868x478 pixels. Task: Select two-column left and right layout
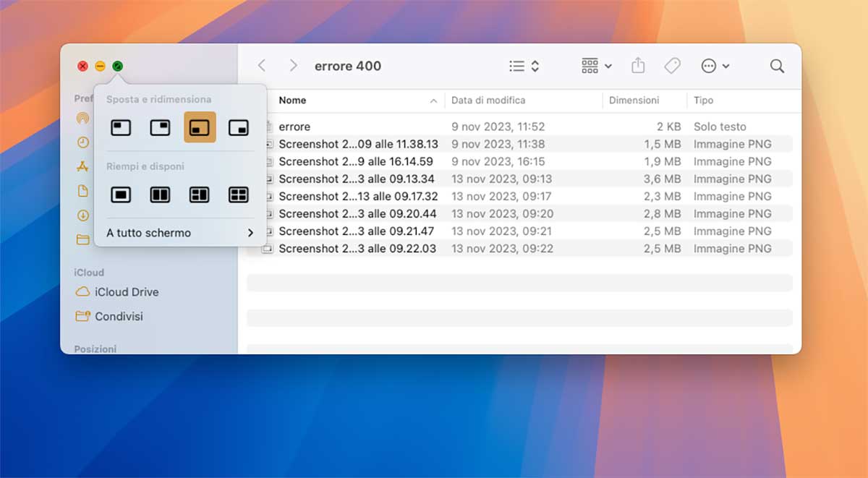click(160, 195)
